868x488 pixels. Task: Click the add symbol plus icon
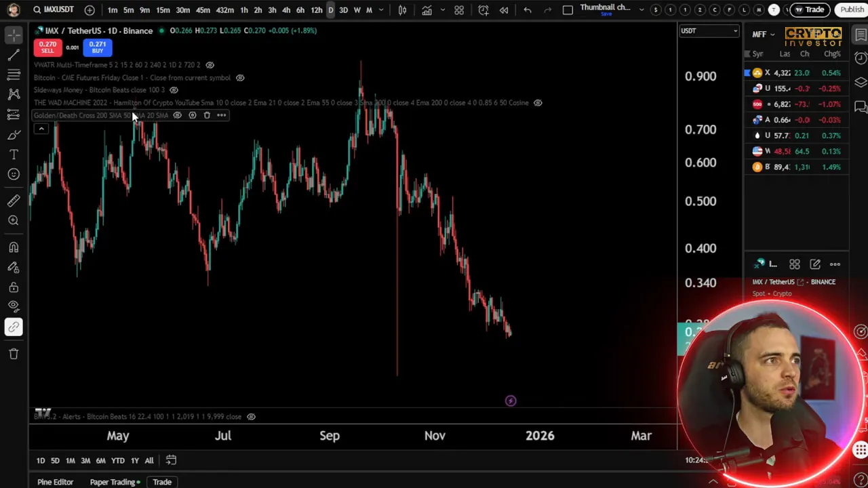tap(90, 10)
